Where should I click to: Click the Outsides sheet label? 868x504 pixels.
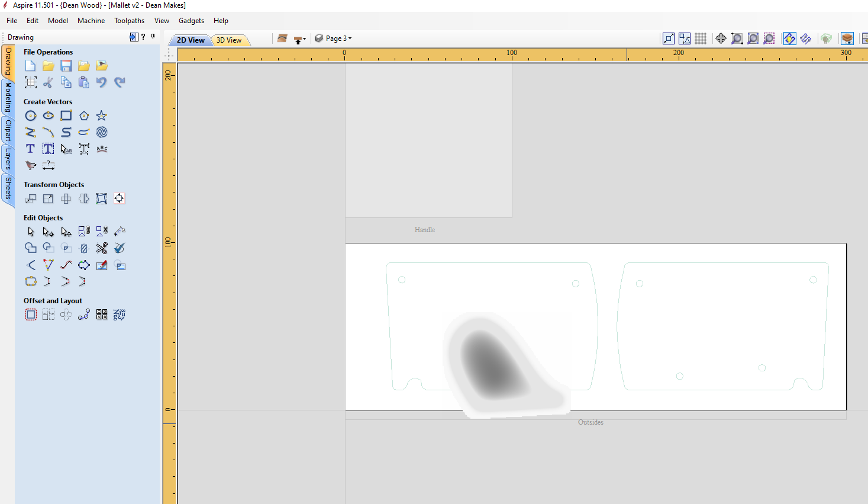click(x=591, y=422)
